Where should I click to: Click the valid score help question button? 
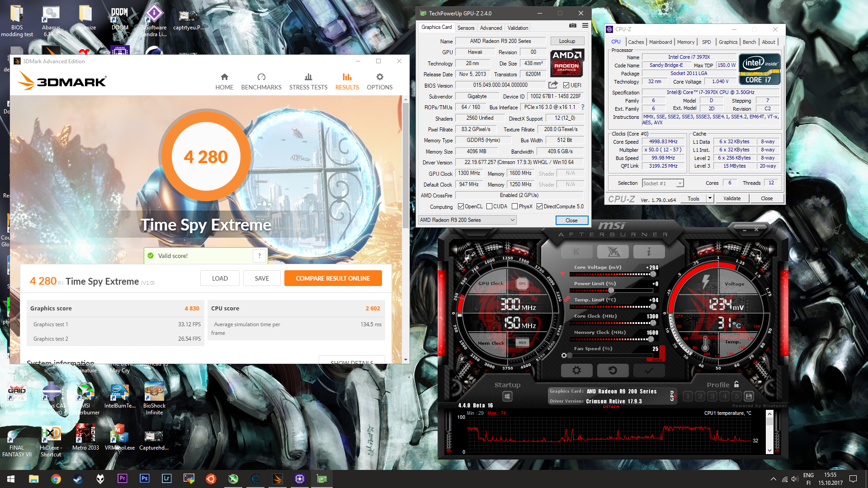pos(259,256)
